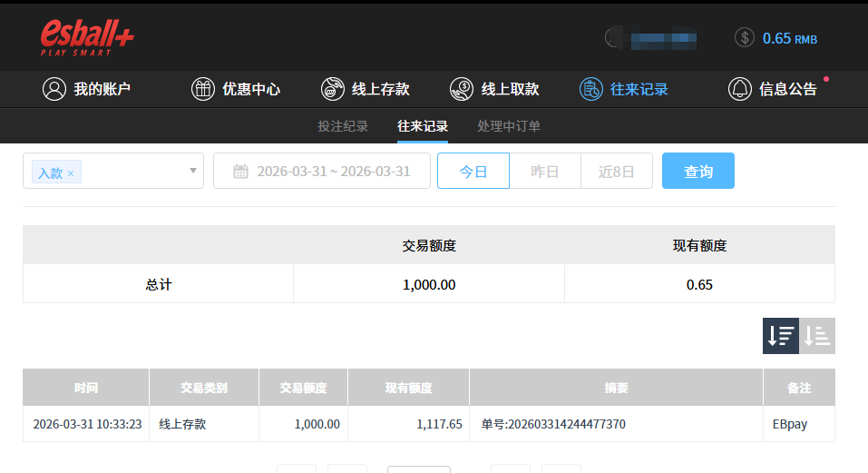Sort records in ascending order
868x473 pixels.
point(817,336)
